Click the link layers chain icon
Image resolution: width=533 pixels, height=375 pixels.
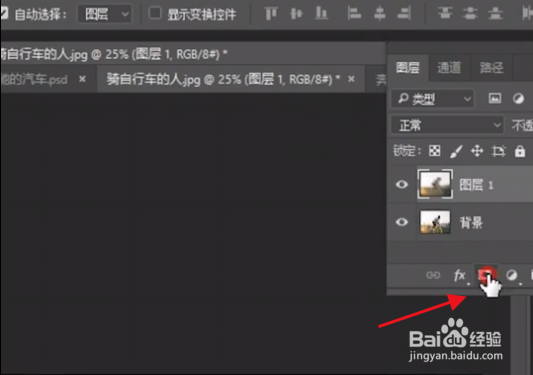(x=433, y=275)
